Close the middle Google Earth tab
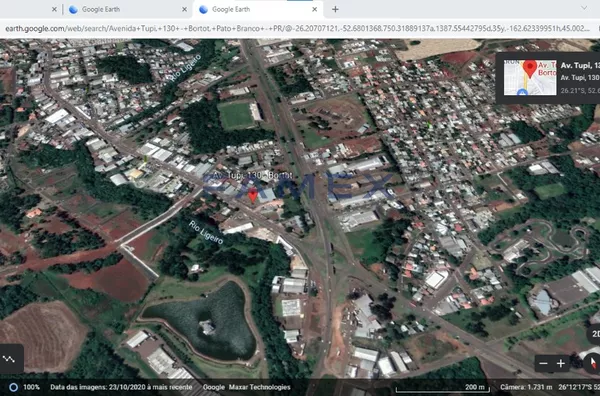The width and height of the screenshot is (600, 396). pyautogui.click(x=184, y=9)
